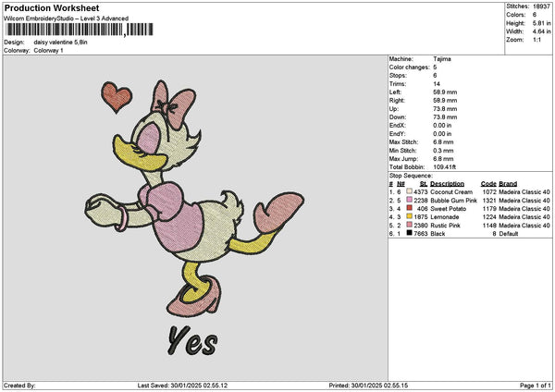555x392 pixels.
Task: Click the 'Page 1 of 1' footer
Action: coord(536,386)
